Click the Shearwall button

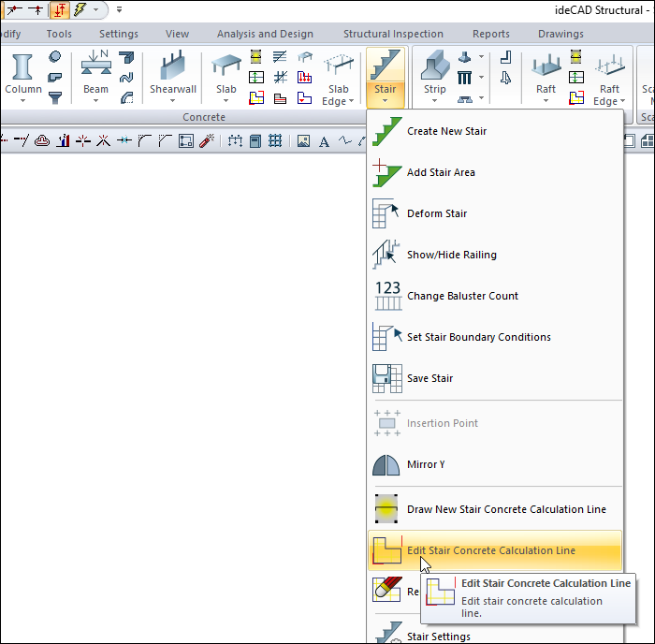[x=173, y=77]
